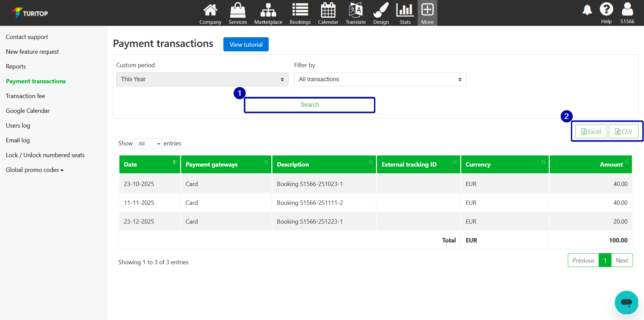Click the Search button
Screen dimensions: 644x320
[x=309, y=105]
